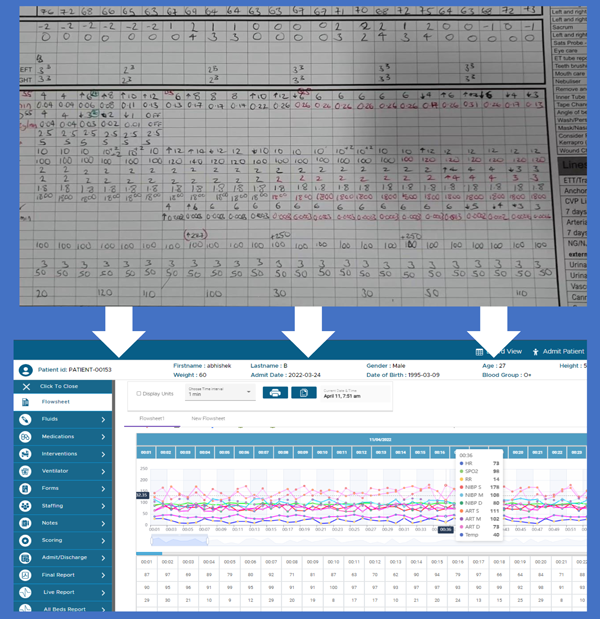600x619 pixels.
Task: Click the blue horizontal scrollbar below chart
Action: 149,553
